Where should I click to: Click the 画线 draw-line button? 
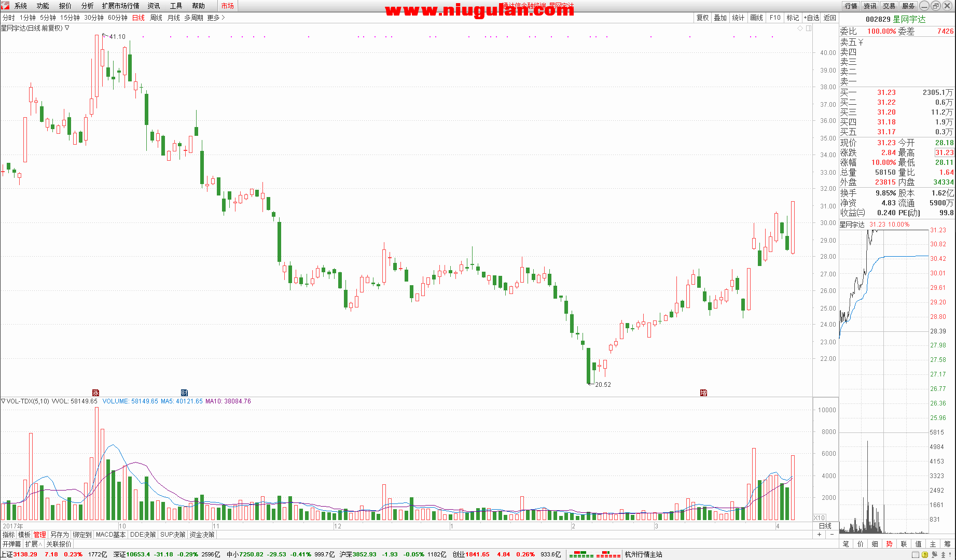pyautogui.click(x=757, y=18)
